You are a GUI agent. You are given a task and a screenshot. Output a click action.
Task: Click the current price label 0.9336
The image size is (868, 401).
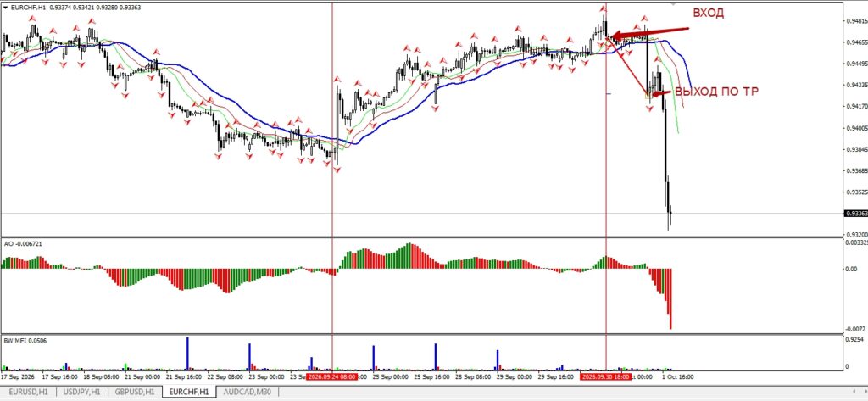pos(856,214)
